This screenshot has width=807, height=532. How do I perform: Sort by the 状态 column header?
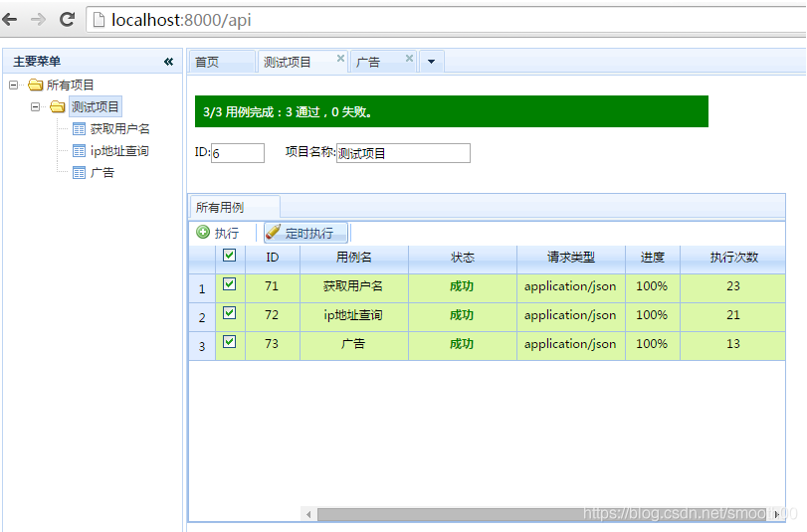pyautogui.click(x=463, y=258)
